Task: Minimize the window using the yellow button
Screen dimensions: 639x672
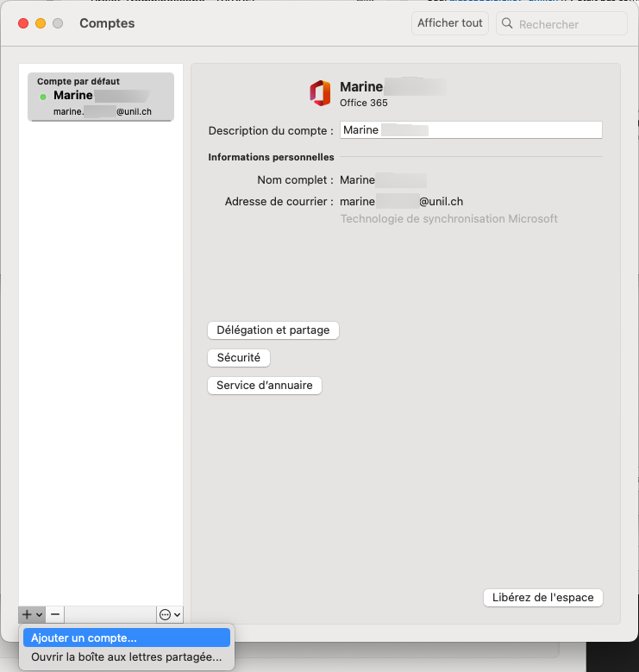Action: [x=41, y=23]
